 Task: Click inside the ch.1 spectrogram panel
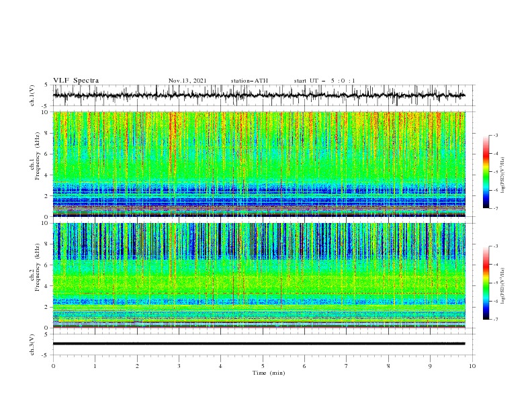(259, 164)
